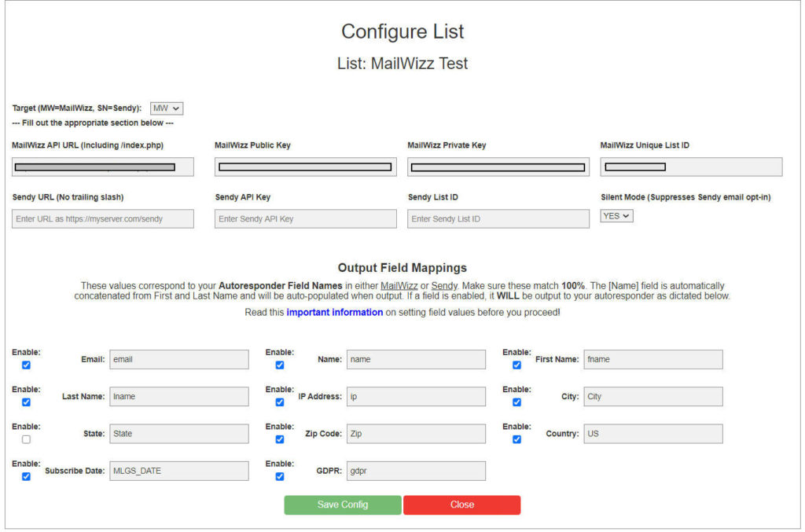Enable the State field checkbox

click(26, 439)
